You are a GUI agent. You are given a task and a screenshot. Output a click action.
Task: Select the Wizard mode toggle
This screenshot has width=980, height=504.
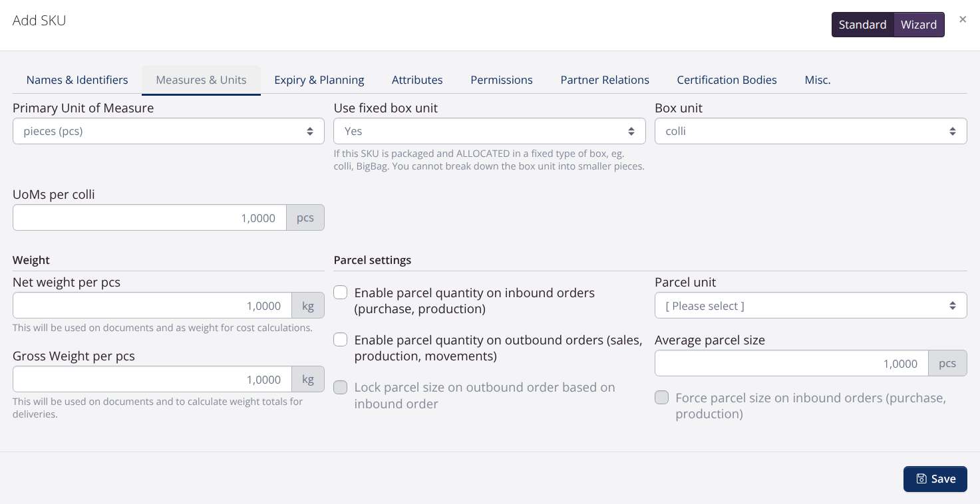pyautogui.click(x=919, y=24)
